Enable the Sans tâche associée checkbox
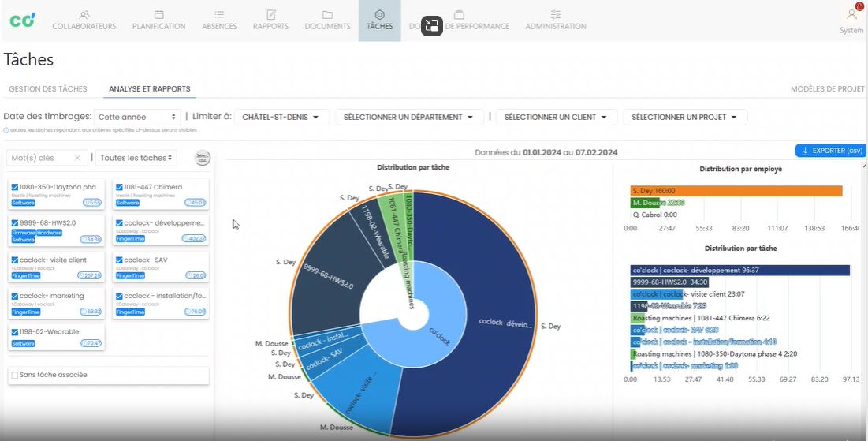868x441 pixels. [x=15, y=375]
